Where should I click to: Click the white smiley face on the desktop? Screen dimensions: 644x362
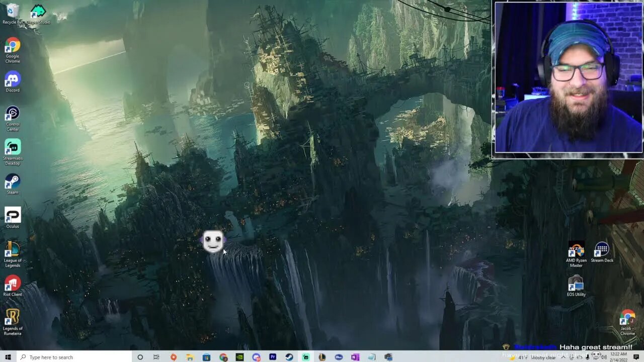click(213, 242)
